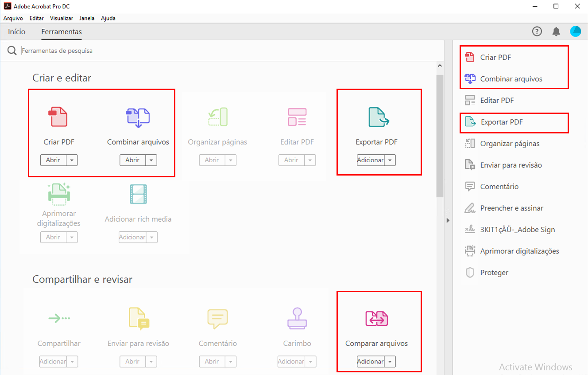Viewport: 588px width, 375px height.
Task: Click Aprimorar digitalizações shortcut icon in right pane
Action: click(470, 251)
